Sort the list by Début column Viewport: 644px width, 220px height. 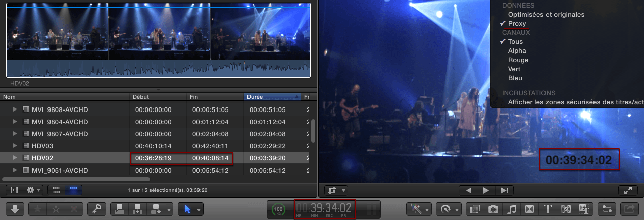click(159, 96)
